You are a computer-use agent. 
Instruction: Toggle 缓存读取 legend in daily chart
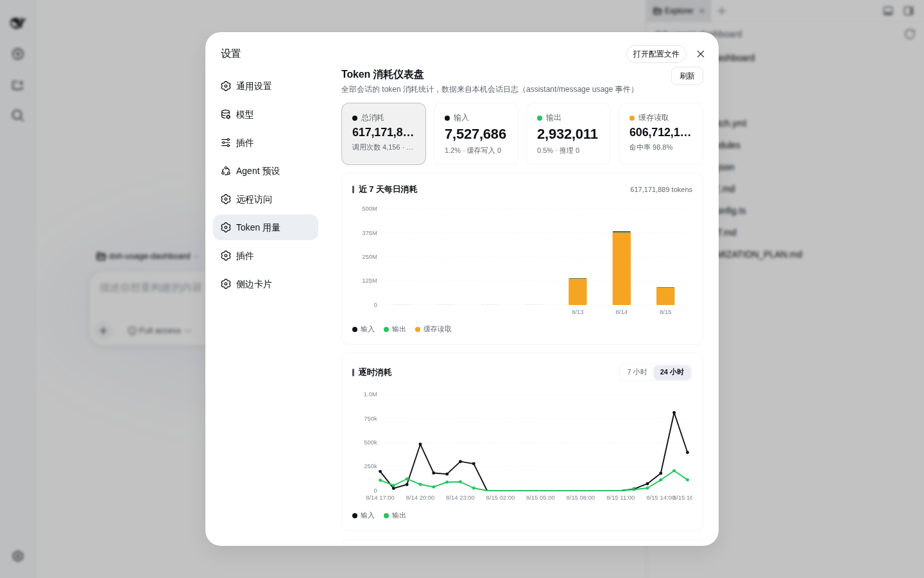pos(433,329)
